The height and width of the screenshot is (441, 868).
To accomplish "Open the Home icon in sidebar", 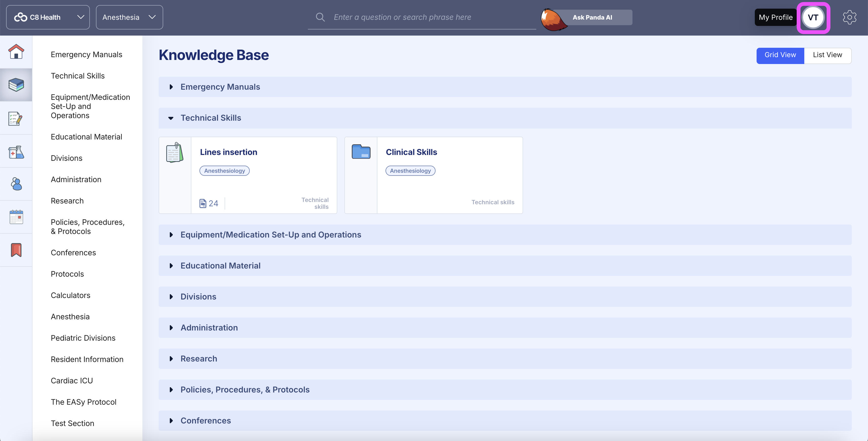I will click(16, 52).
